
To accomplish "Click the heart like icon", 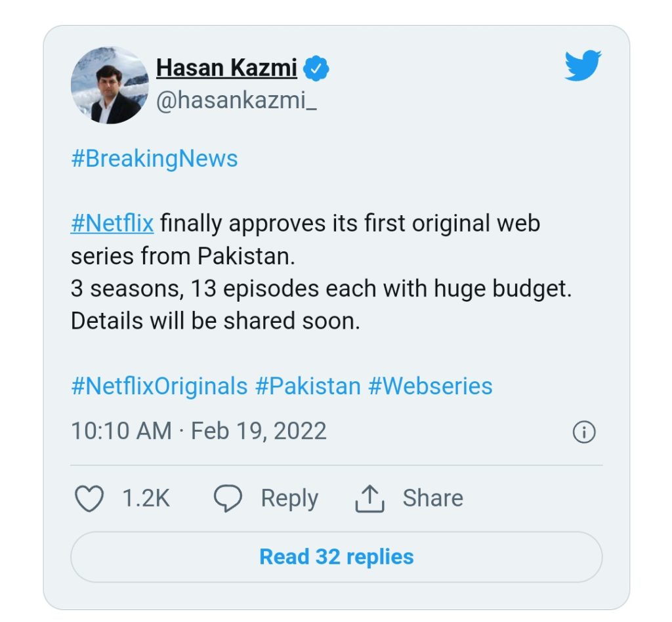I will tap(89, 499).
